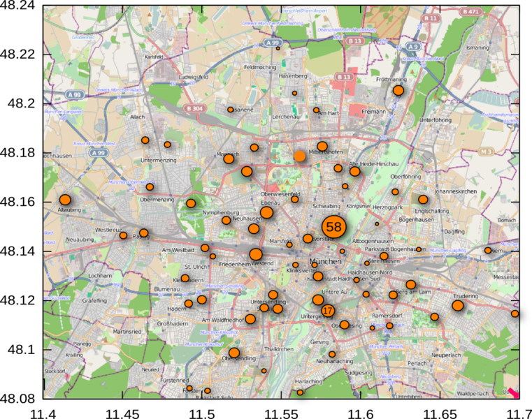This screenshot has height=419, width=532.
Task: Click the marker in Nymphenburg park
Action: (x=191, y=203)
